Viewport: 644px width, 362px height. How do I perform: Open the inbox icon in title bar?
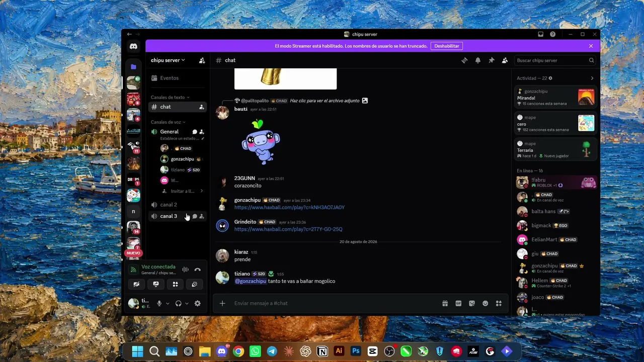coord(541,34)
